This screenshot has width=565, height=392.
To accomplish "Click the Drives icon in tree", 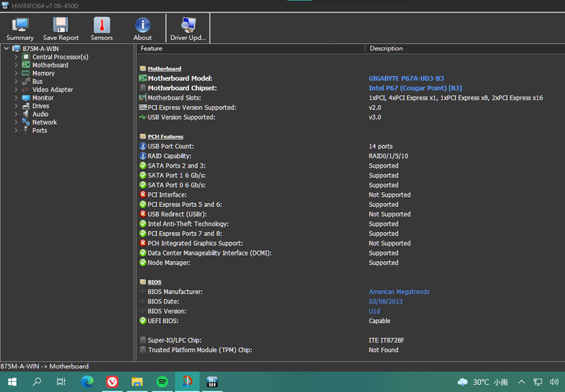I will point(26,106).
